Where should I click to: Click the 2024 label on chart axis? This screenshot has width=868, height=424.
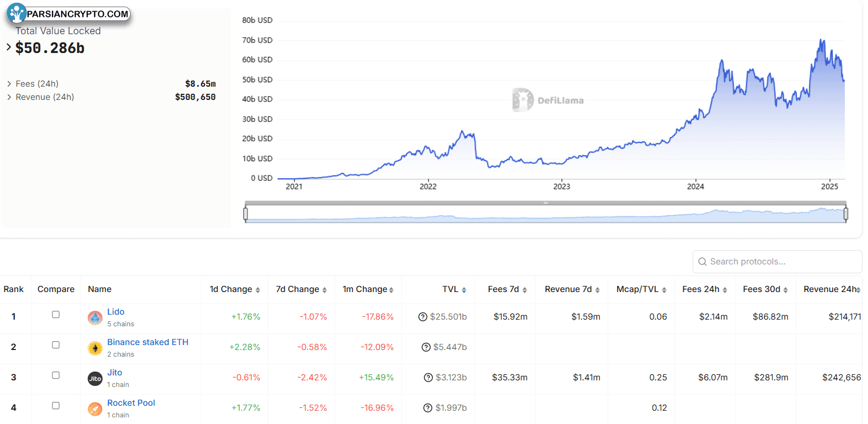coord(695,187)
